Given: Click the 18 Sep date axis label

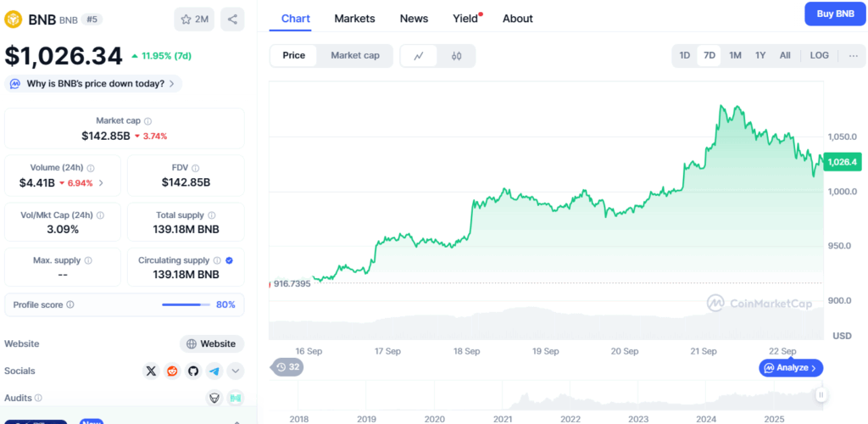Looking at the screenshot, I should pos(466,351).
